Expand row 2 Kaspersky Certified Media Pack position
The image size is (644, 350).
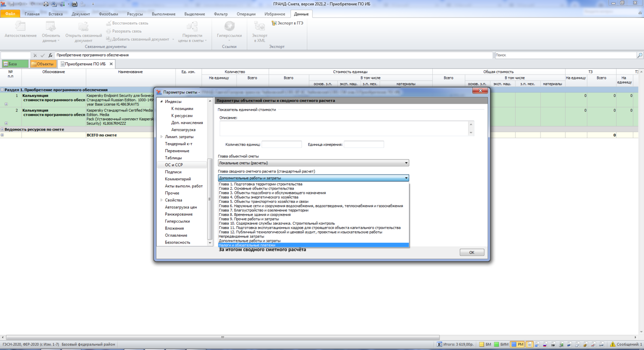coord(6,124)
